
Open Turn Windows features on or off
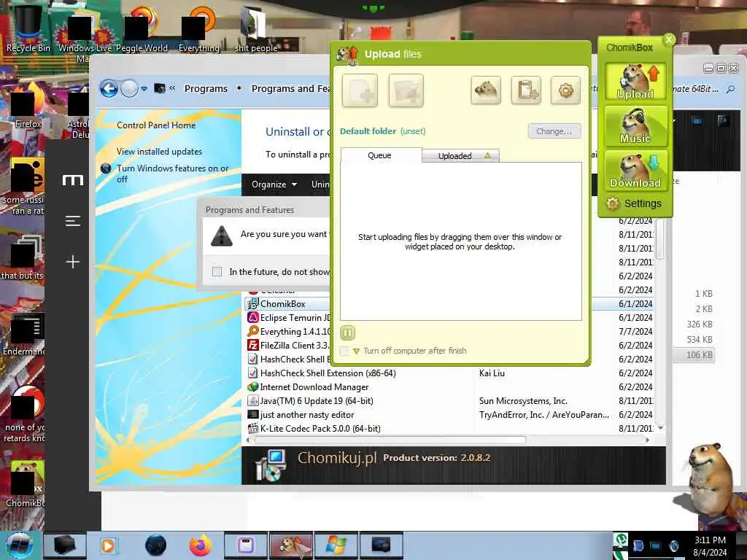pos(172,174)
